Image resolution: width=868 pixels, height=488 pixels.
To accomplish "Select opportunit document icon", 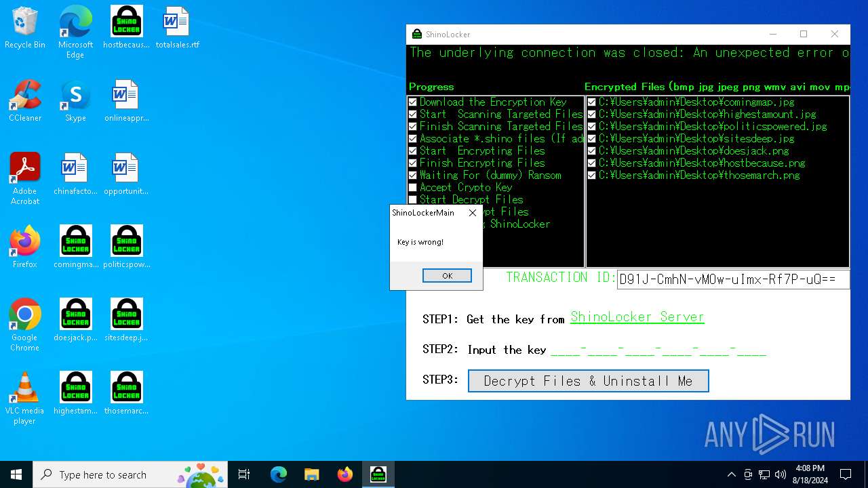I will coord(126,174).
